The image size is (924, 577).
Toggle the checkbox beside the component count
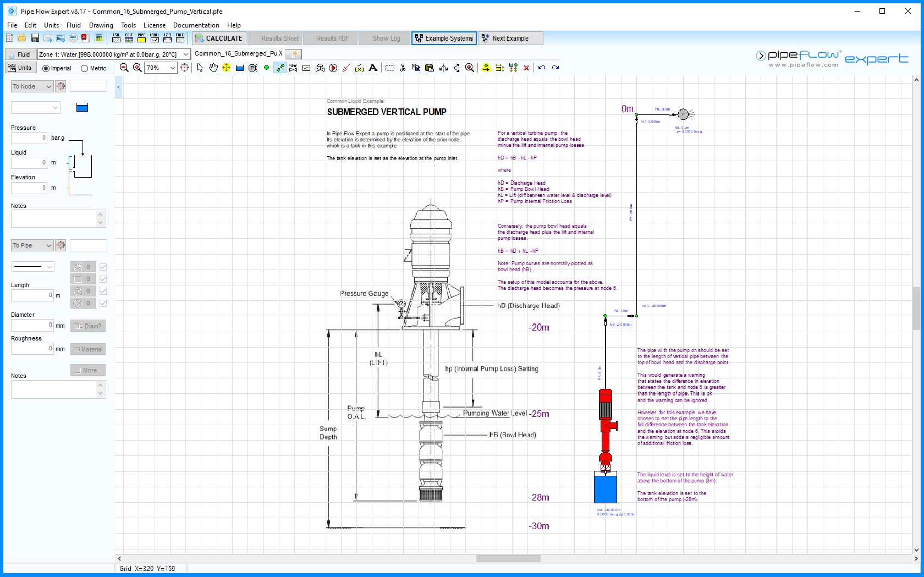tap(103, 279)
